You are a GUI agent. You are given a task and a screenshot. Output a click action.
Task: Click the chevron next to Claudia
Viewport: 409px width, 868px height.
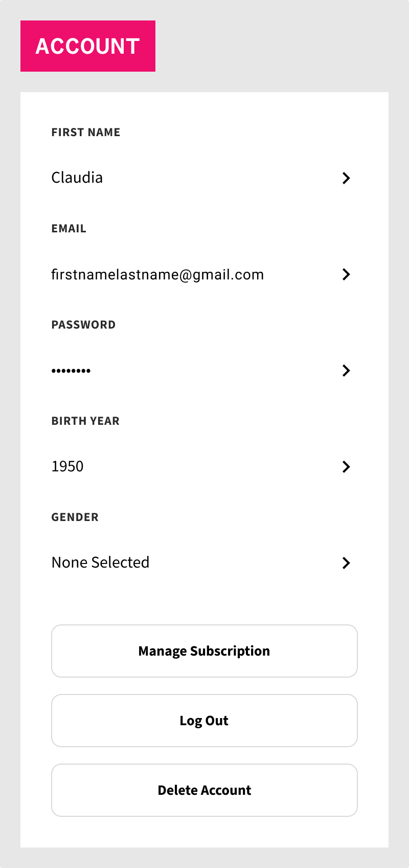tap(346, 178)
